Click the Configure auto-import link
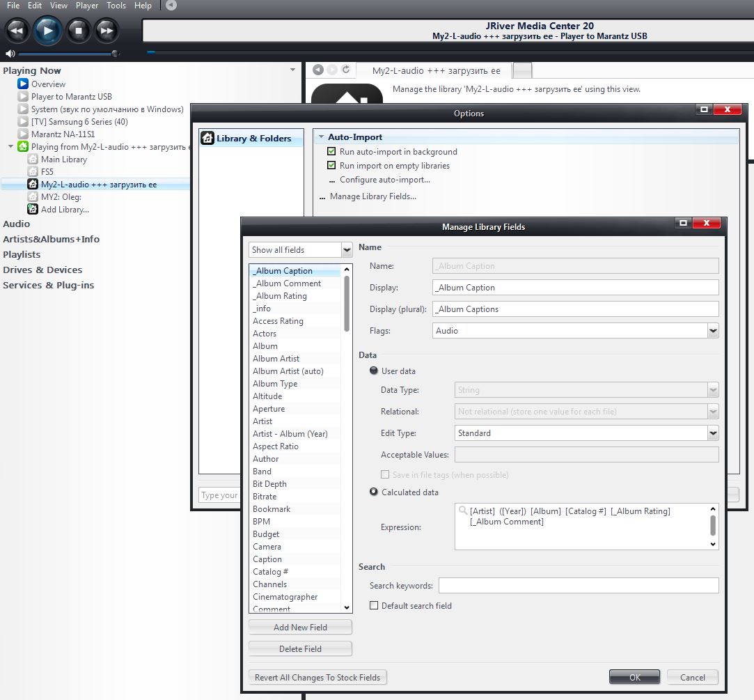This screenshot has width=754, height=700. [385, 180]
